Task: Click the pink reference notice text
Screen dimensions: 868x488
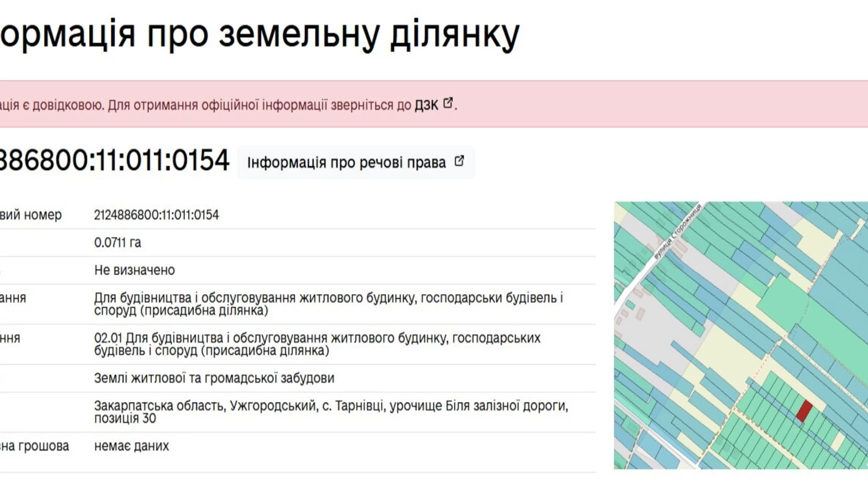Action: click(x=228, y=105)
